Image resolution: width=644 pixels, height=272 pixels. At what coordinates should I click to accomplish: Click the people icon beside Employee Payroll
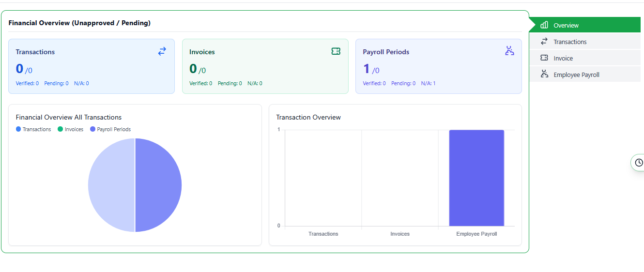coord(544,75)
